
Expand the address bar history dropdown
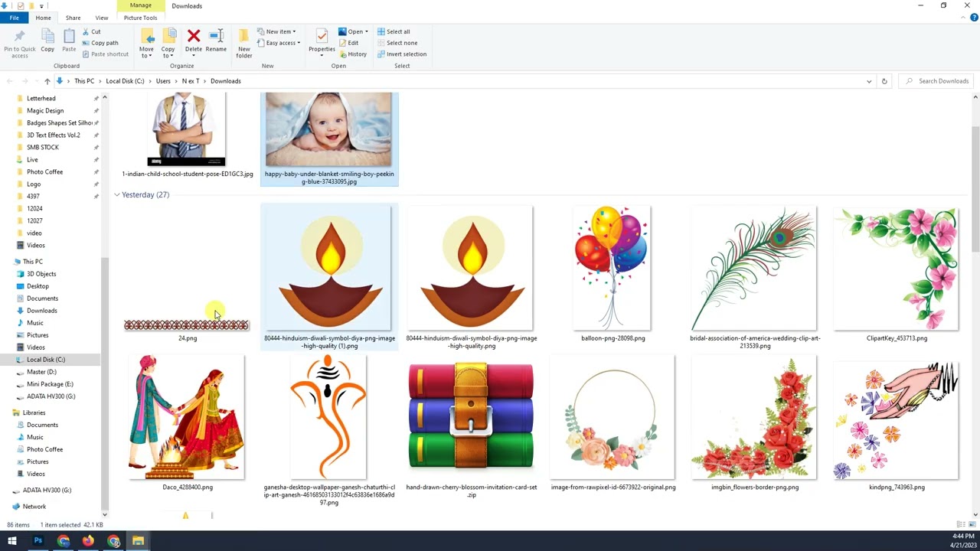pos(868,81)
